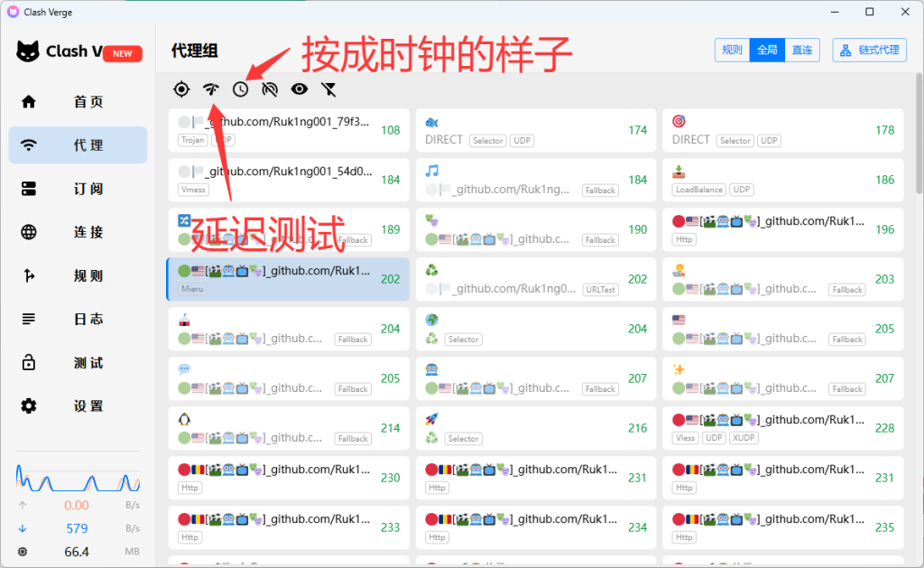
Task: Click the server icon beside 订阅
Action: pos(28,189)
